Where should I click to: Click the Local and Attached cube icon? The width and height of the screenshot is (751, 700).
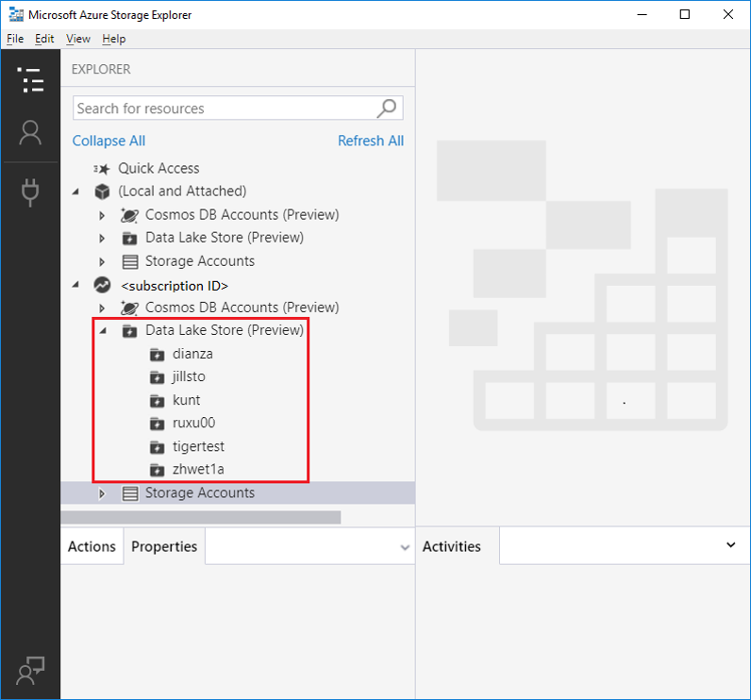tap(102, 192)
